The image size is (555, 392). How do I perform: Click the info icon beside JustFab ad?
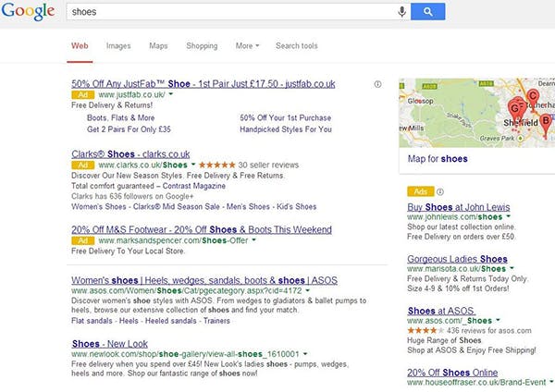377,84
